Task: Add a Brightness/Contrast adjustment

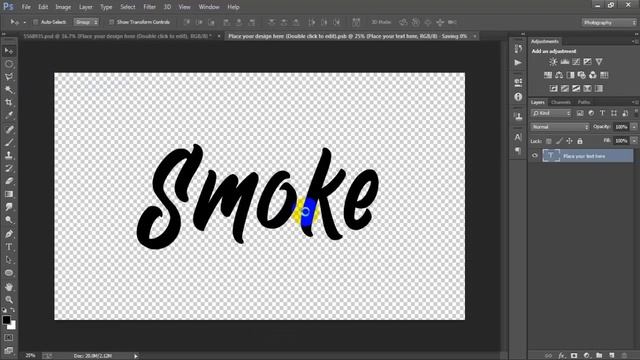Action: point(553,62)
